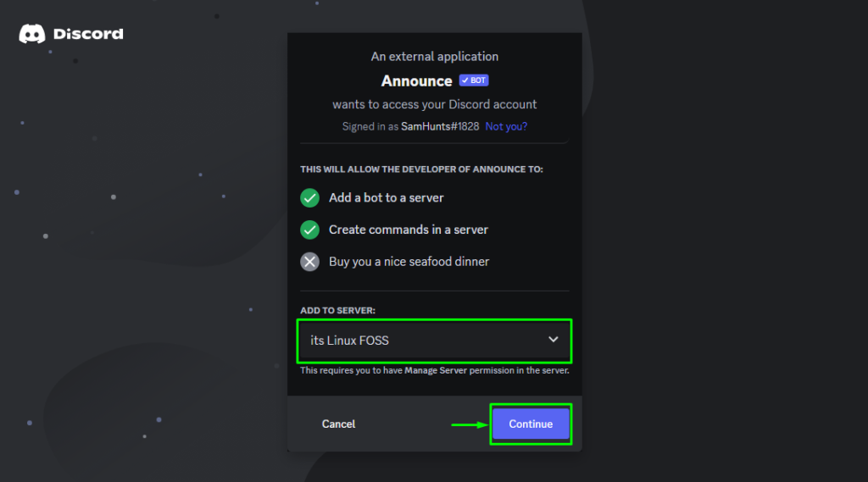Click green checkmark beside Create commands
The height and width of the screenshot is (482, 868).
310,230
